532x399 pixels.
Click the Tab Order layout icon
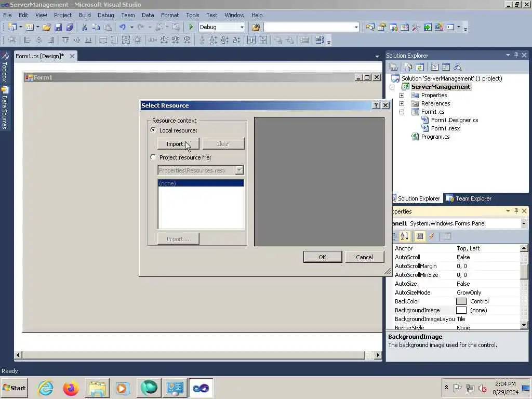point(320,40)
